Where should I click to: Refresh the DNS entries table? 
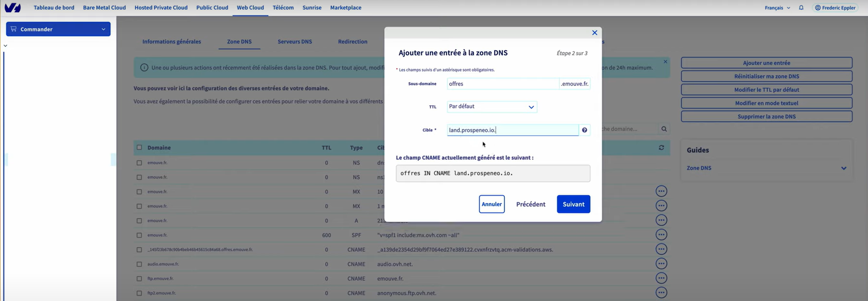(x=661, y=148)
